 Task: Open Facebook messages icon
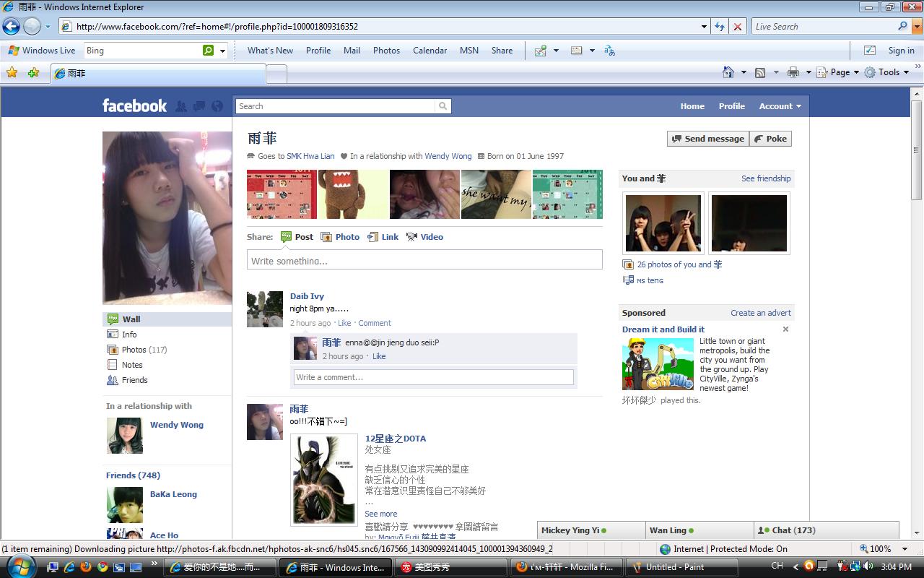point(199,106)
